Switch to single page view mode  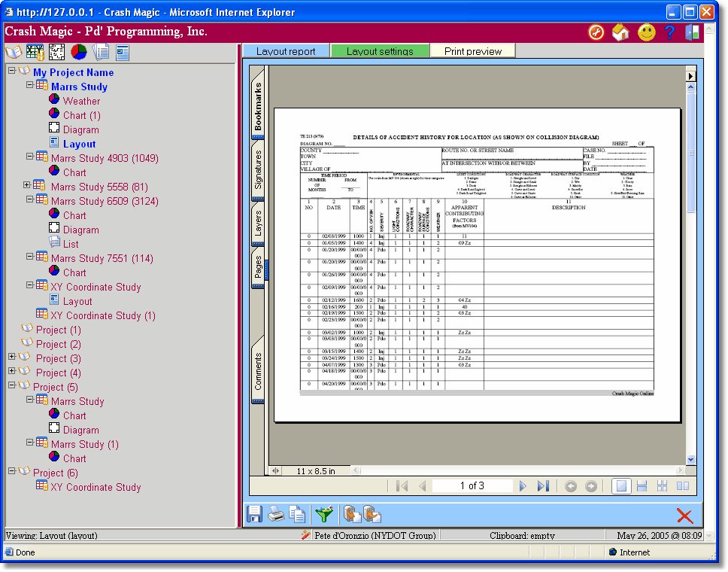pos(621,485)
